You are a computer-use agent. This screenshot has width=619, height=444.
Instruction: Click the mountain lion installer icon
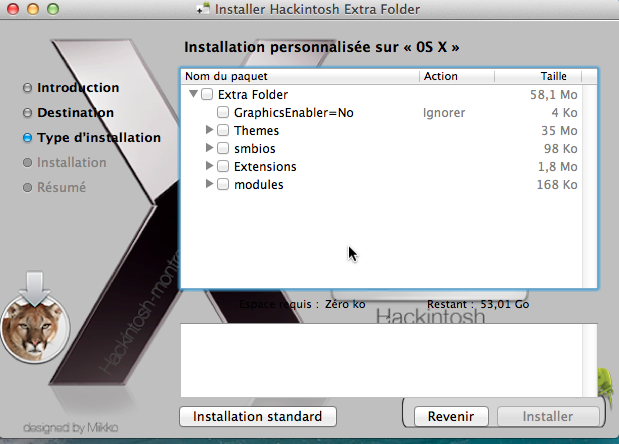tap(35, 318)
